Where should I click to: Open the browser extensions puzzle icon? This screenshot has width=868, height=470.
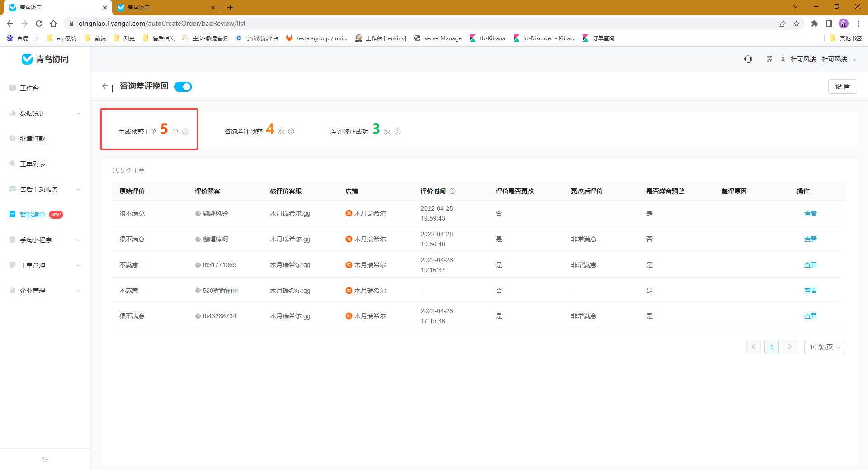815,23
